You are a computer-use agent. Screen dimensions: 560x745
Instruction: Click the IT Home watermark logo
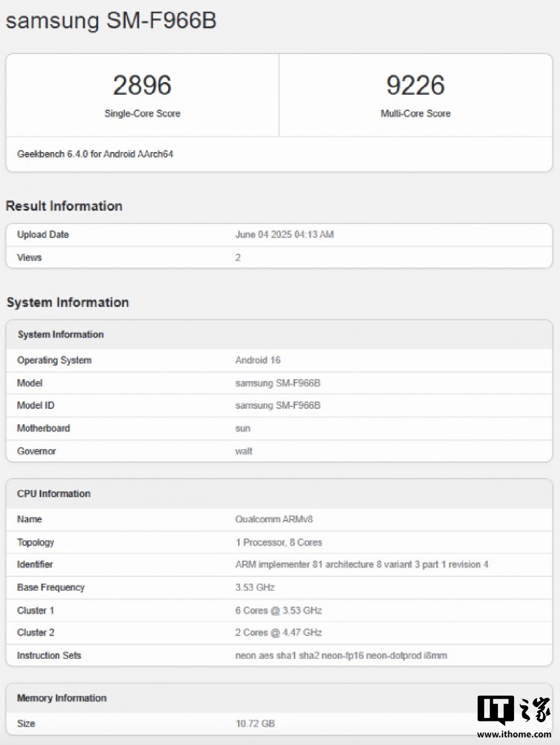(x=514, y=711)
